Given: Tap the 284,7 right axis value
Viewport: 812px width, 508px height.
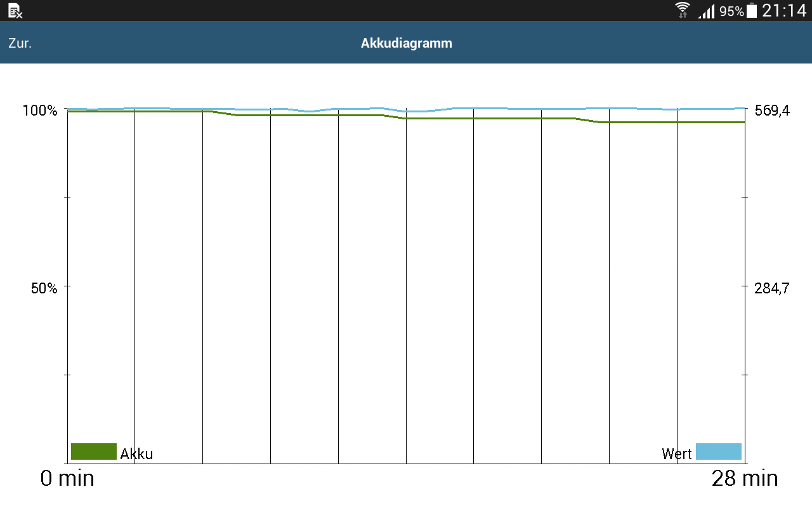Looking at the screenshot, I should [772, 288].
